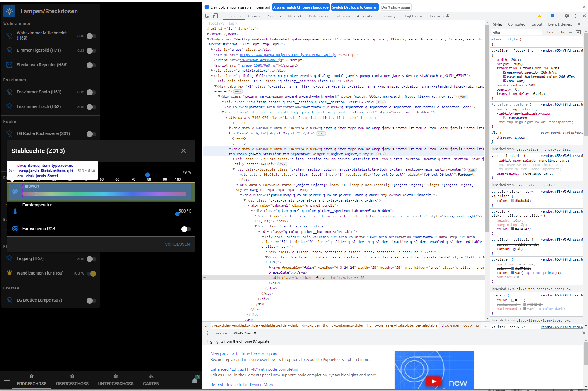Click the bulb icon beside Dimmer Tigerbild (H71)

point(9,50)
